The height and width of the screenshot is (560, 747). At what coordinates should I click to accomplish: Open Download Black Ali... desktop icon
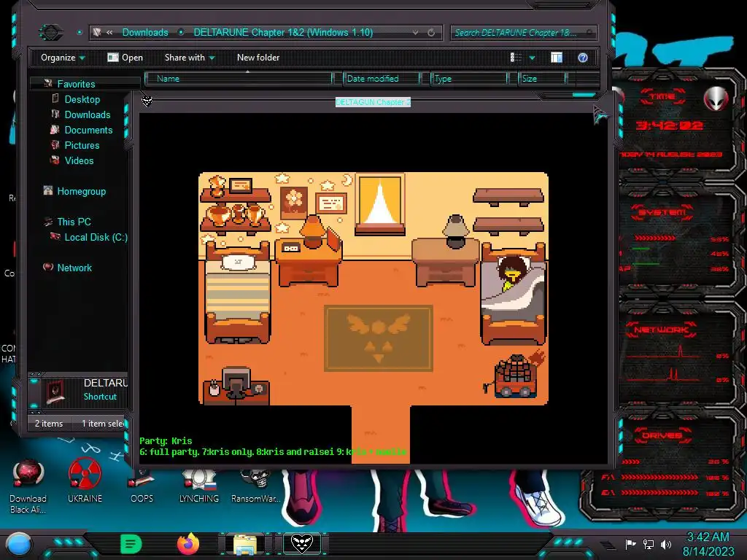28,486
